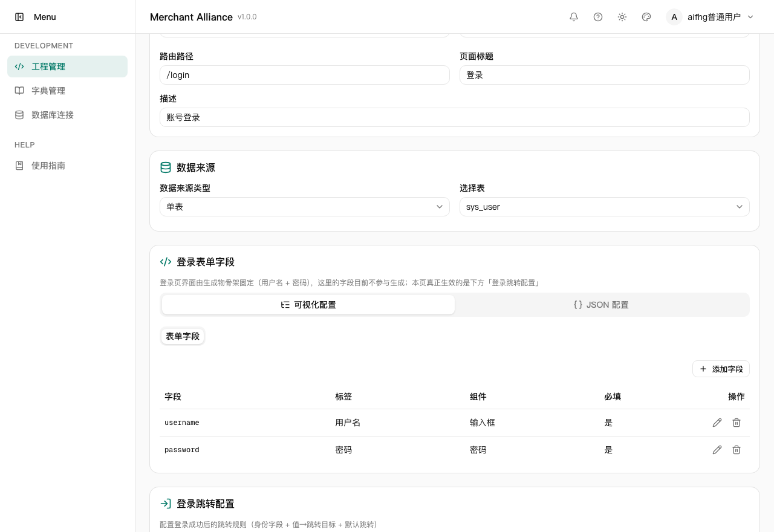
Task: Click the 数据来源 database icon
Action: [x=166, y=167]
